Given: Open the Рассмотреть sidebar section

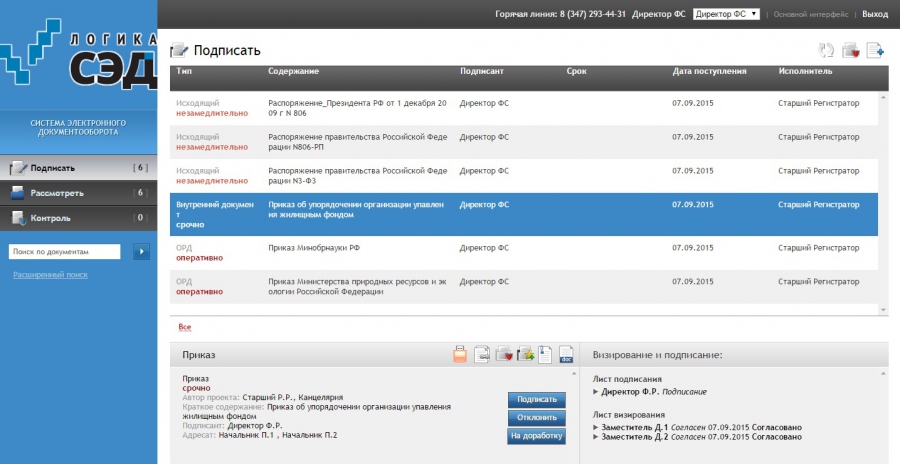Looking at the screenshot, I should [x=79, y=193].
